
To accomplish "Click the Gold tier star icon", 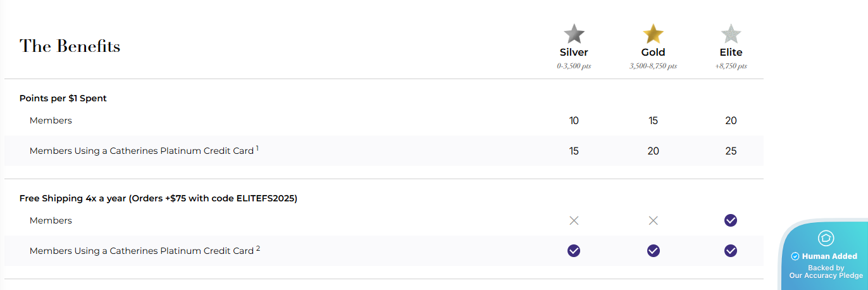I will 653,34.
